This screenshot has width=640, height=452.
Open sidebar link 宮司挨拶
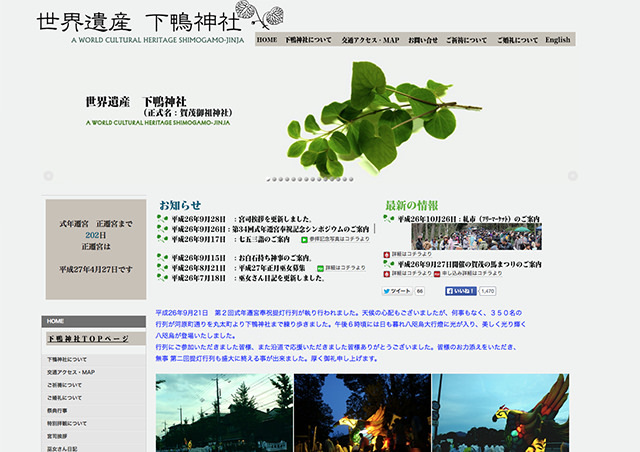(x=57, y=436)
